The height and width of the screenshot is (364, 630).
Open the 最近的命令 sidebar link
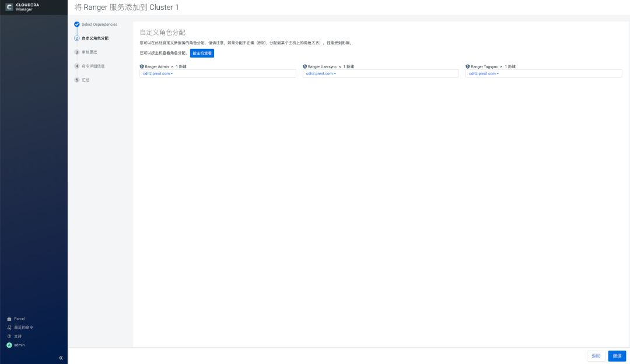24,327
